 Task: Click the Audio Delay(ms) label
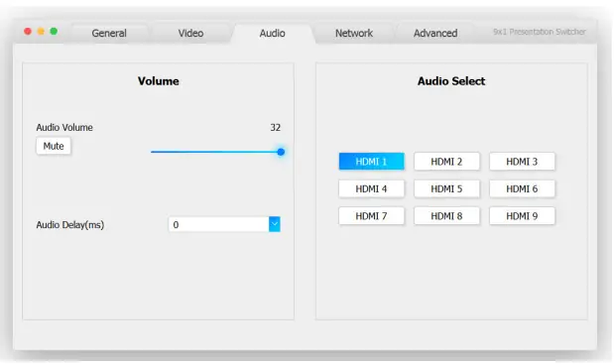click(x=70, y=225)
